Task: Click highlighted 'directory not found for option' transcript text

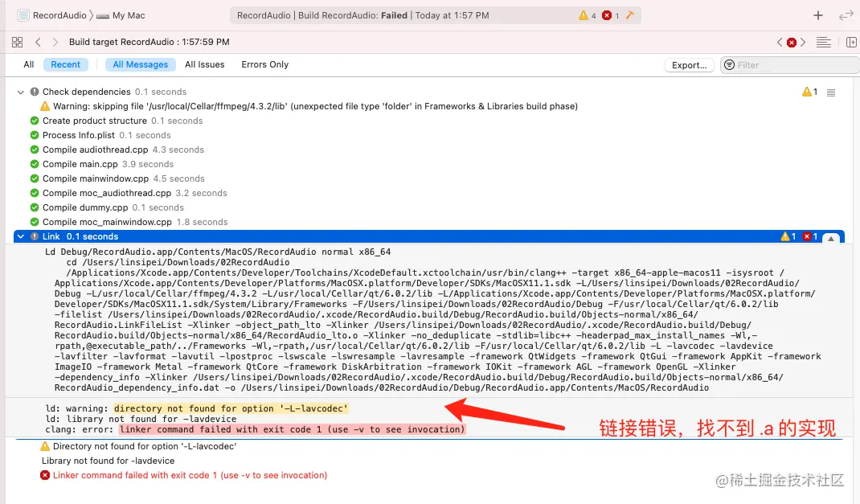Action: (x=231, y=408)
